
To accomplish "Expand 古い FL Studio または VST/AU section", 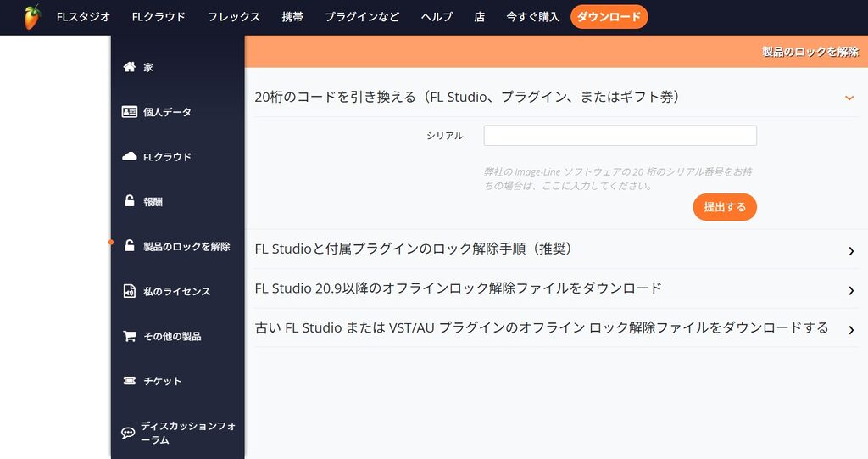I will (x=556, y=327).
